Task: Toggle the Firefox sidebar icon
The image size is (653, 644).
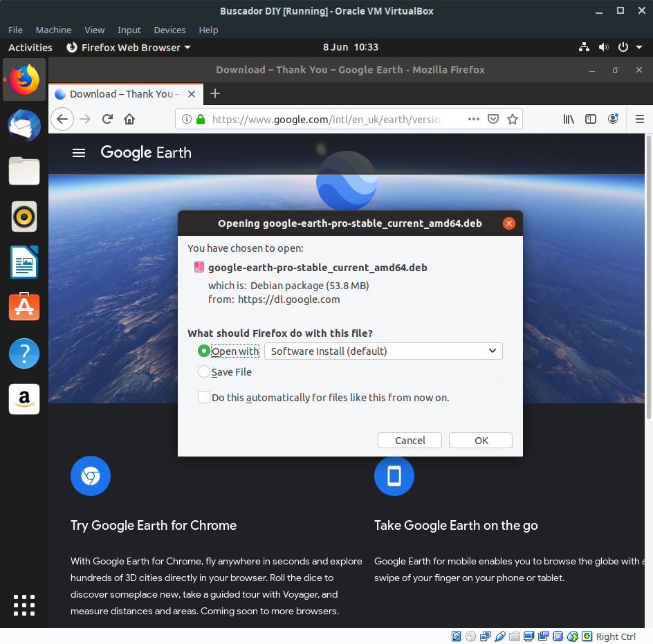Action: [x=591, y=119]
